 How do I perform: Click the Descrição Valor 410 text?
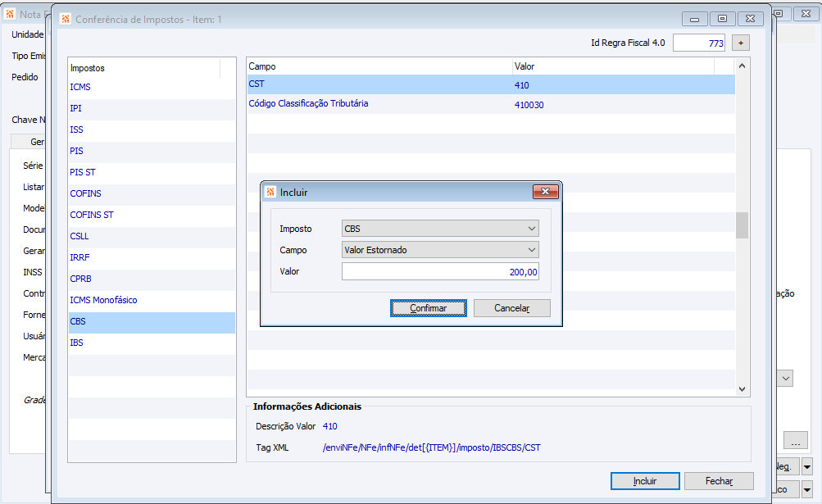[x=329, y=426]
